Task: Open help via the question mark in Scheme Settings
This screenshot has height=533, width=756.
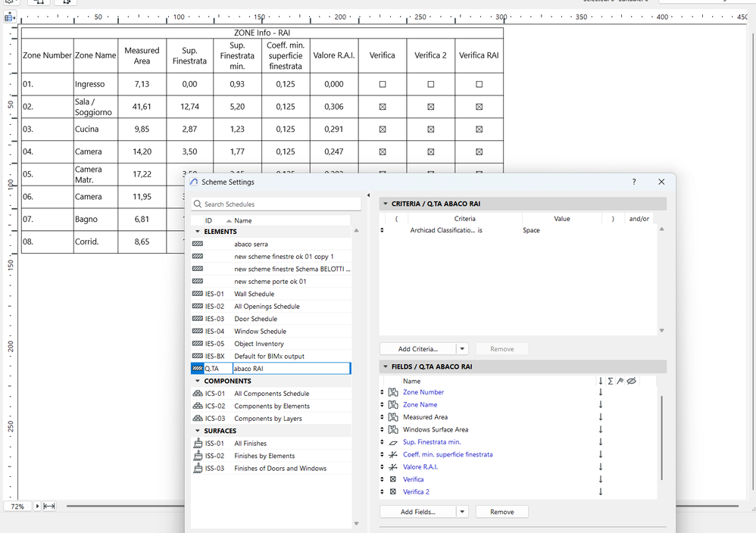Action: (x=634, y=182)
